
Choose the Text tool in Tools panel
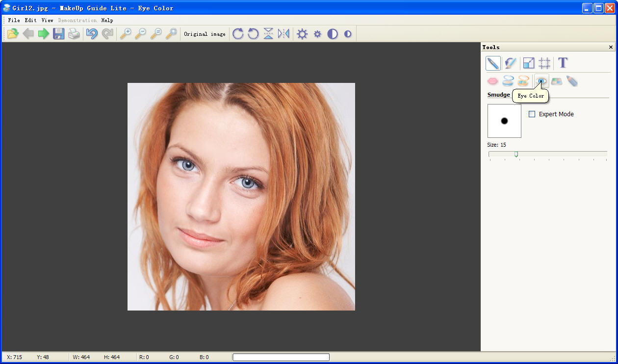(563, 63)
